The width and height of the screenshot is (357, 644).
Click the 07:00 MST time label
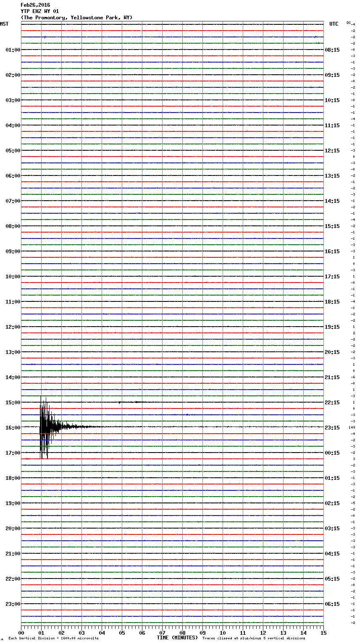(x=13, y=201)
